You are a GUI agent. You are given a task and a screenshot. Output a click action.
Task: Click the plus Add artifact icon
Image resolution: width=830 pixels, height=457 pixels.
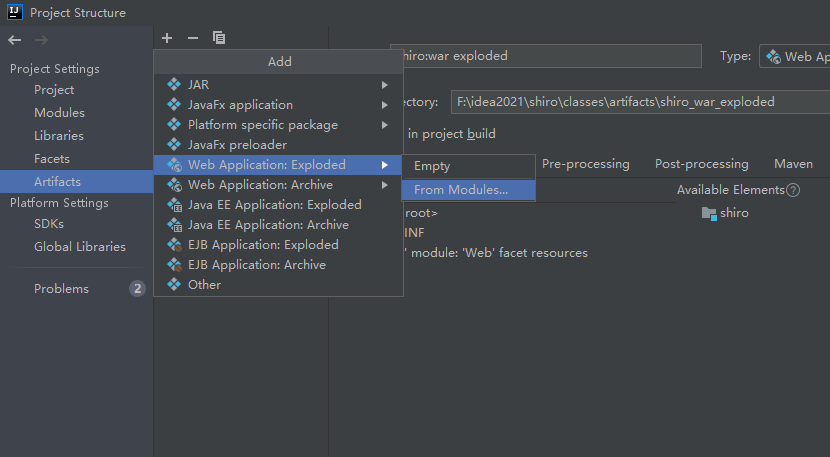click(167, 38)
